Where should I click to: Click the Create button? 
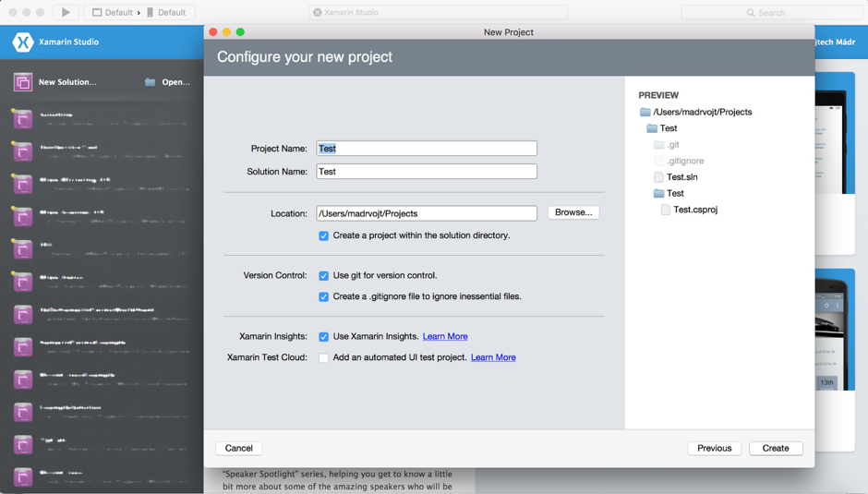click(776, 448)
